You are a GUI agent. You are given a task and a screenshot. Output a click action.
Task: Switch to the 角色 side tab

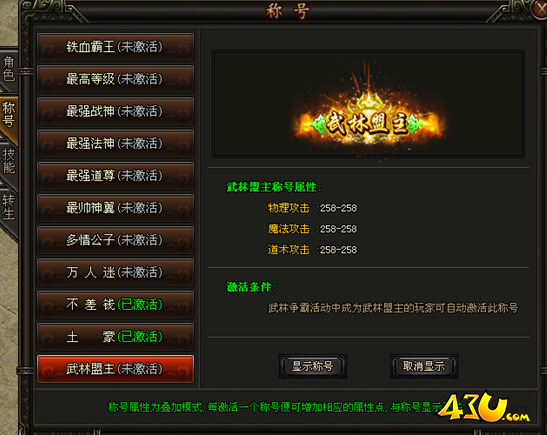9,69
